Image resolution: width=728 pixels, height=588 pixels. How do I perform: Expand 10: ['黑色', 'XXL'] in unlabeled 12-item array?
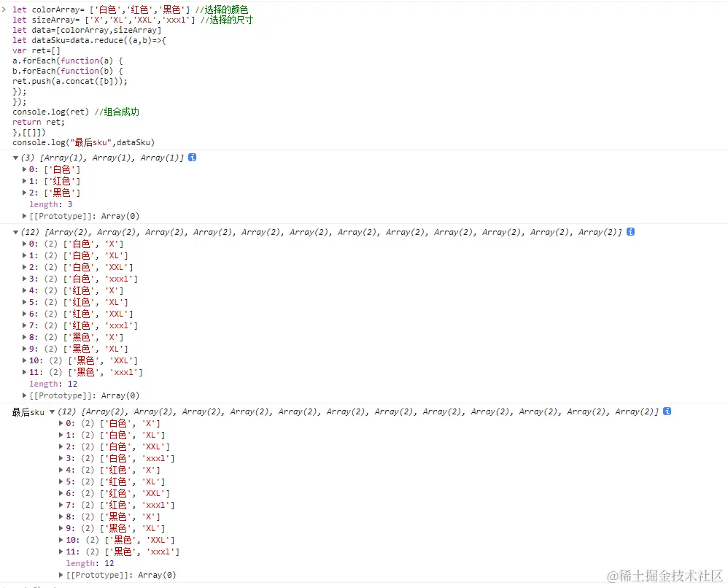pyautogui.click(x=24, y=360)
